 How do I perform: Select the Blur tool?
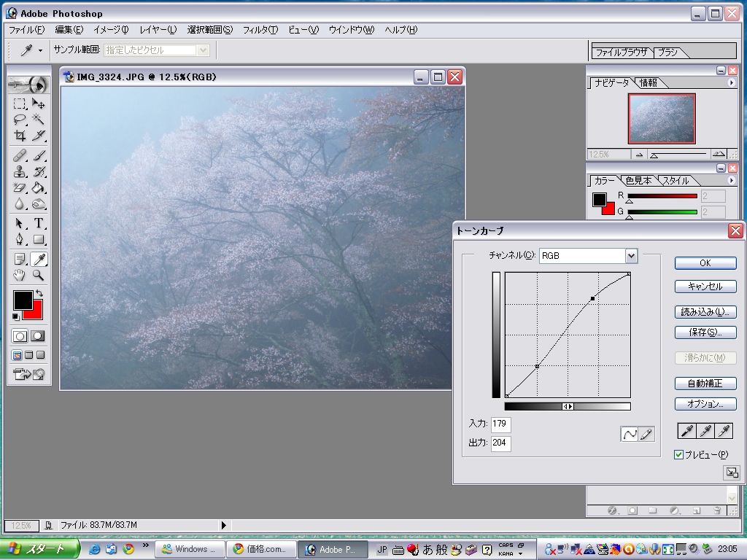[20, 204]
